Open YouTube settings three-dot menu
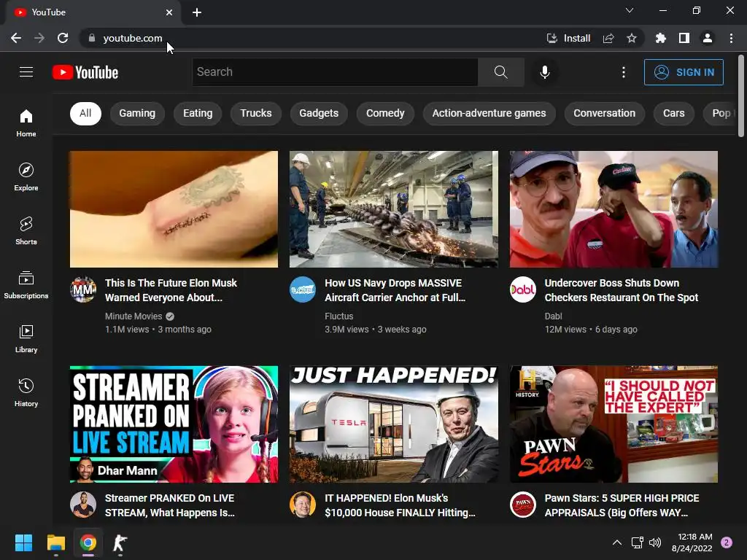The width and height of the screenshot is (747, 560). pos(623,72)
